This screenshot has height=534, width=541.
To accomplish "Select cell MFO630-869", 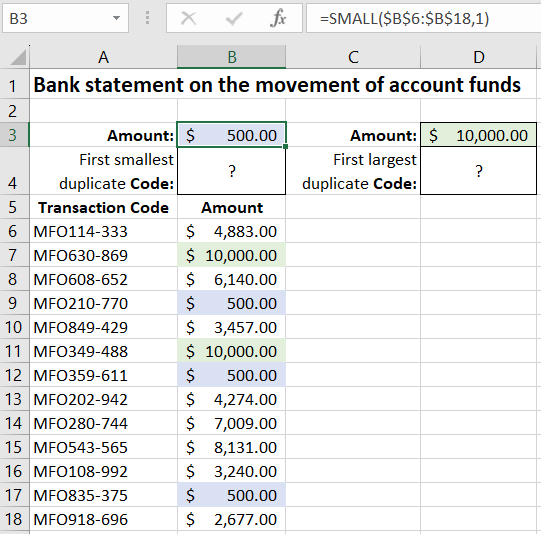I will pyautogui.click(x=104, y=255).
